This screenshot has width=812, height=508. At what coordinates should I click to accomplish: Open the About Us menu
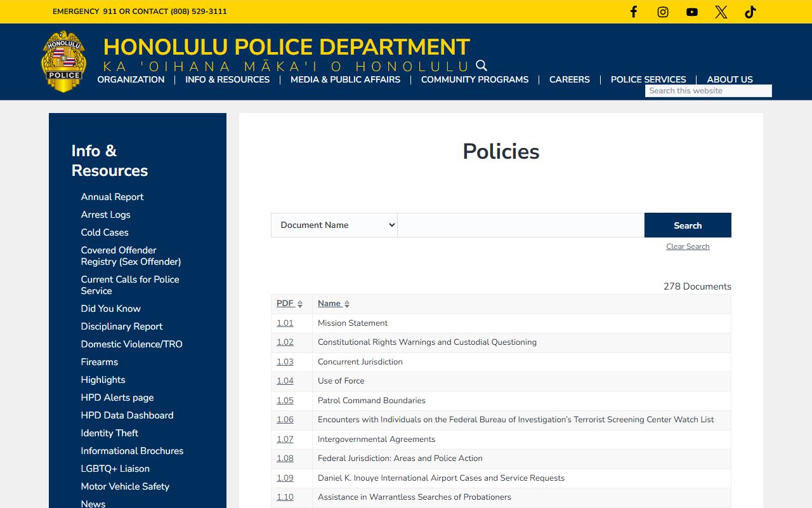[x=730, y=79]
